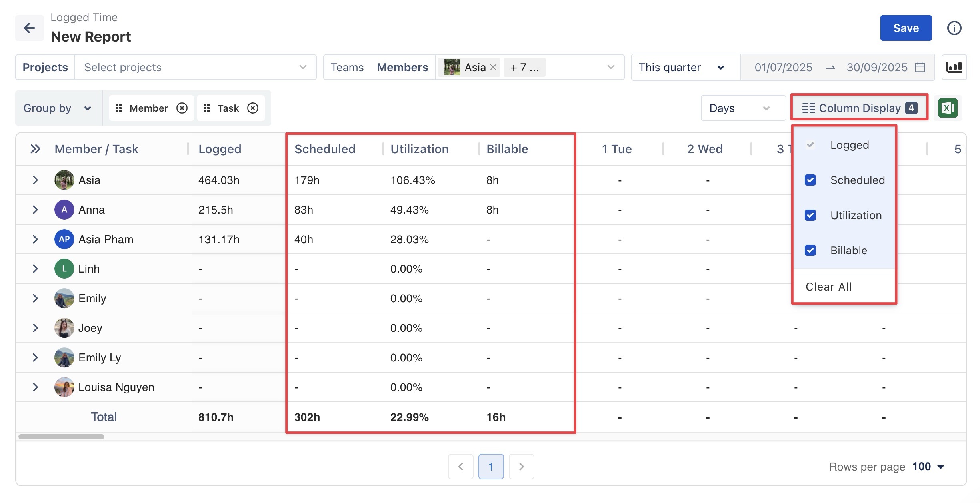
Task: Remove the Member grouping chip
Action: coord(182,108)
